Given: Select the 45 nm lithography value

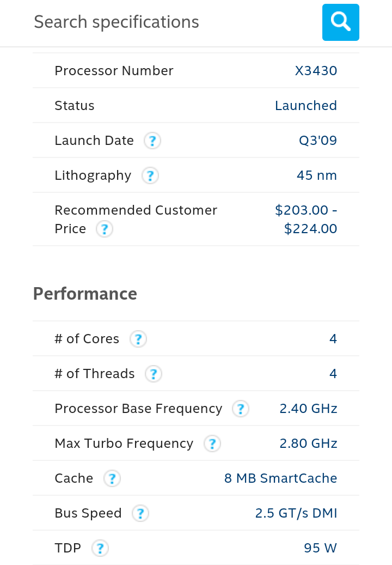Looking at the screenshot, I should (x=316, y=175).
